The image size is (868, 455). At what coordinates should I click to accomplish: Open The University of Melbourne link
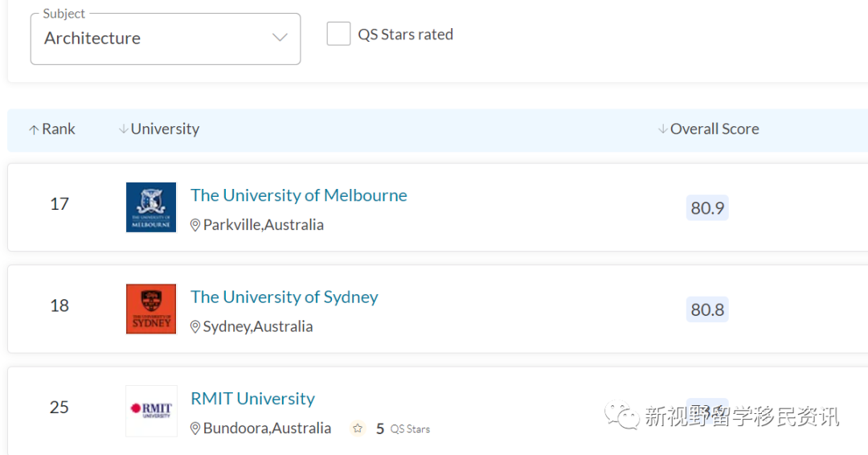[299, 195]
